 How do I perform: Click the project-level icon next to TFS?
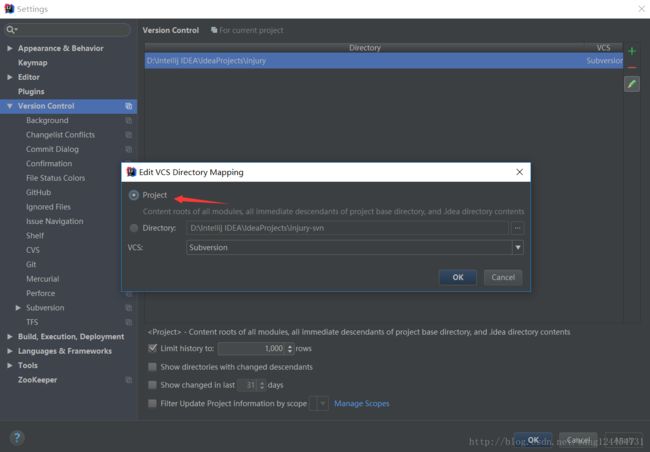click(129, 322)
